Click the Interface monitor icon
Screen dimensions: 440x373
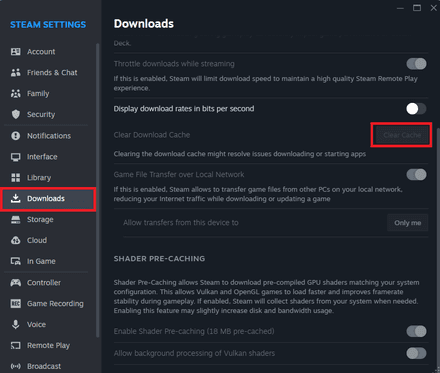(16, 157)
